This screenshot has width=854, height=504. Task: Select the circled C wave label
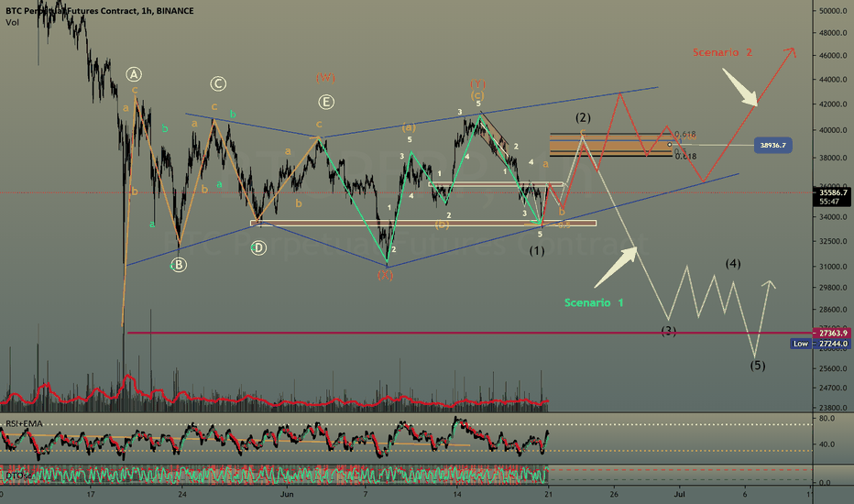point(218,83)
